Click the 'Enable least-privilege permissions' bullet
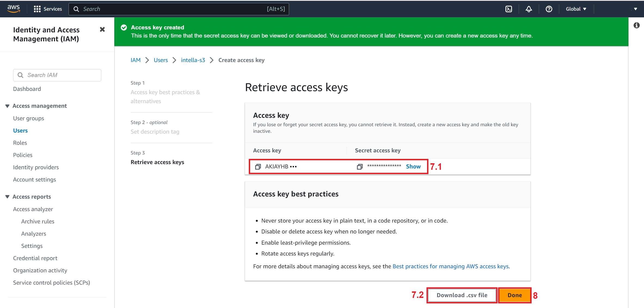This screenshot has height=308, width=644. point(306,243)
